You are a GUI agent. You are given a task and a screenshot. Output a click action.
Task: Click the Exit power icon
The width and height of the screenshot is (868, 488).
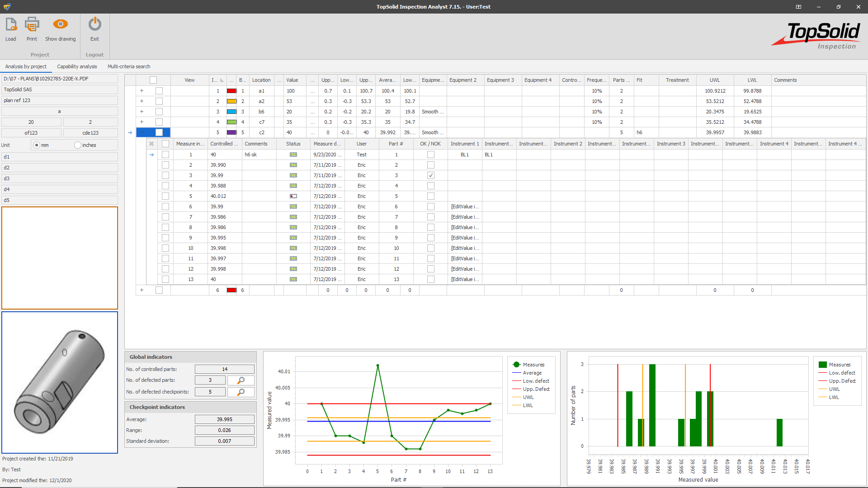[94, 24]
